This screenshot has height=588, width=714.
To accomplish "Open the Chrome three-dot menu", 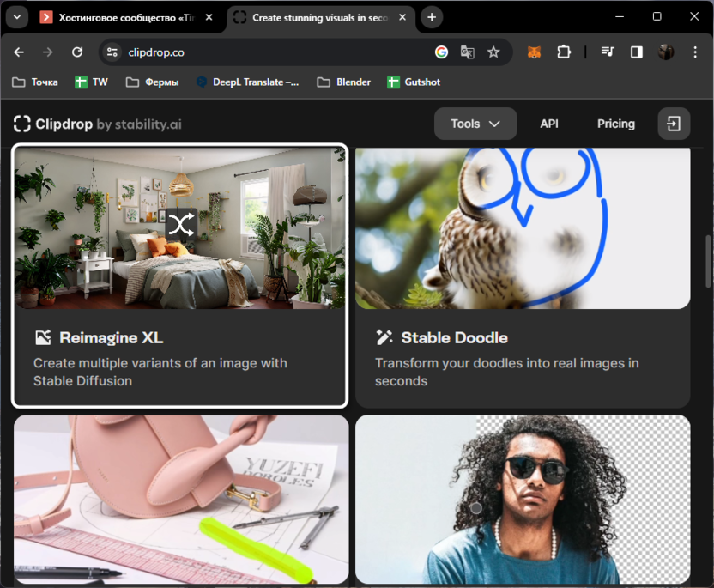I will 695,52.
